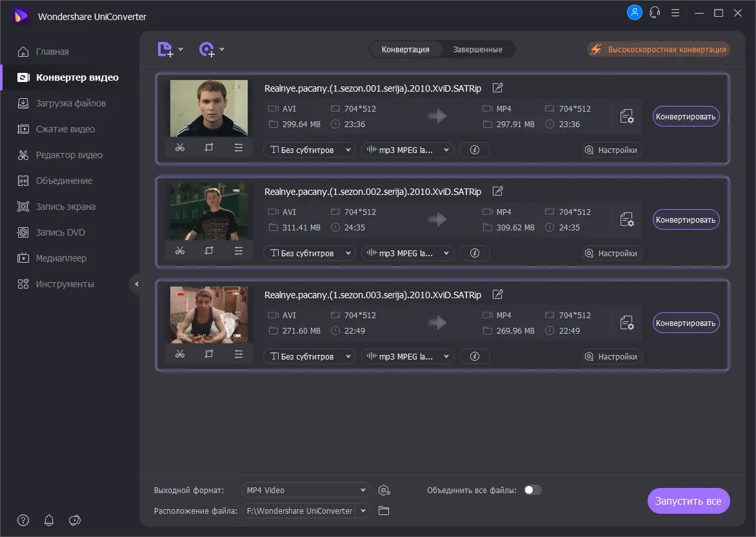Show media info for episode 003
The height and width of the screenshot is (537, 756).
click(x=474, y=356)
